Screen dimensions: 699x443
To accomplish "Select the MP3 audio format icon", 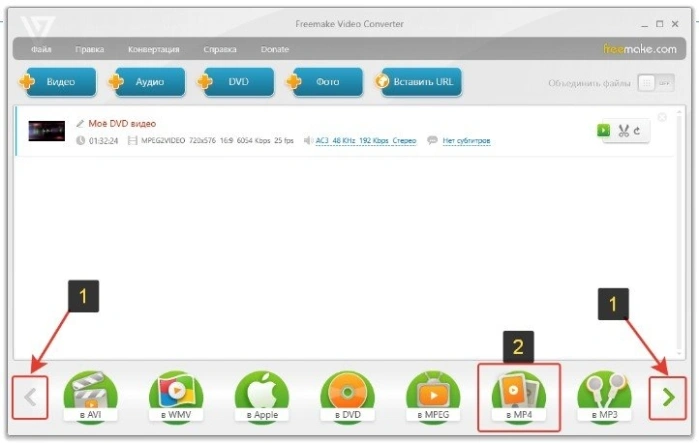I will click(x=604, y=397).
